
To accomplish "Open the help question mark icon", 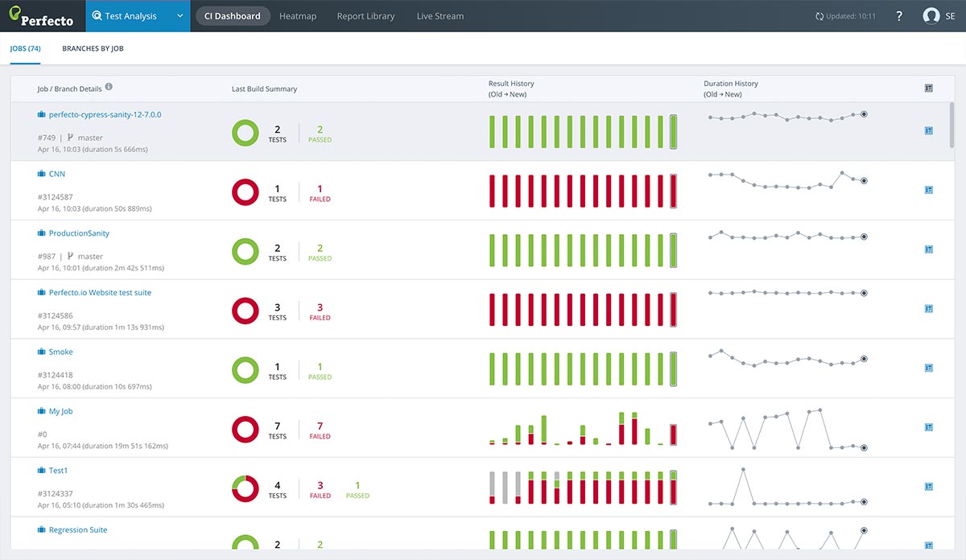I will [899, 15].
